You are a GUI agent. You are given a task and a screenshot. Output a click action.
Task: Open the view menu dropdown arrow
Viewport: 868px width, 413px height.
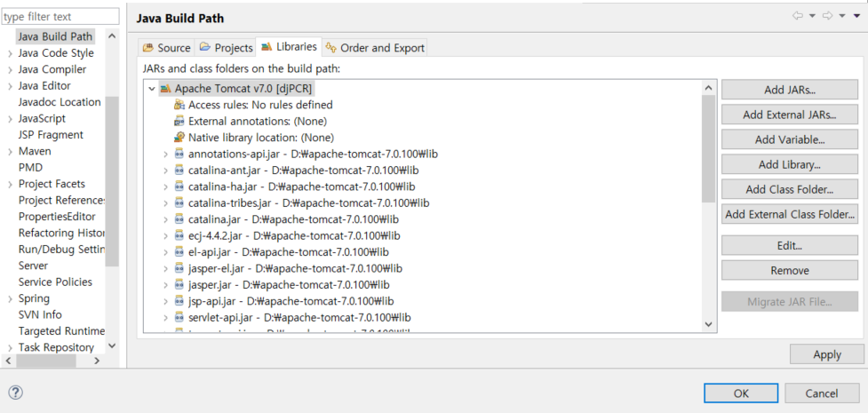tap(857, 16)
